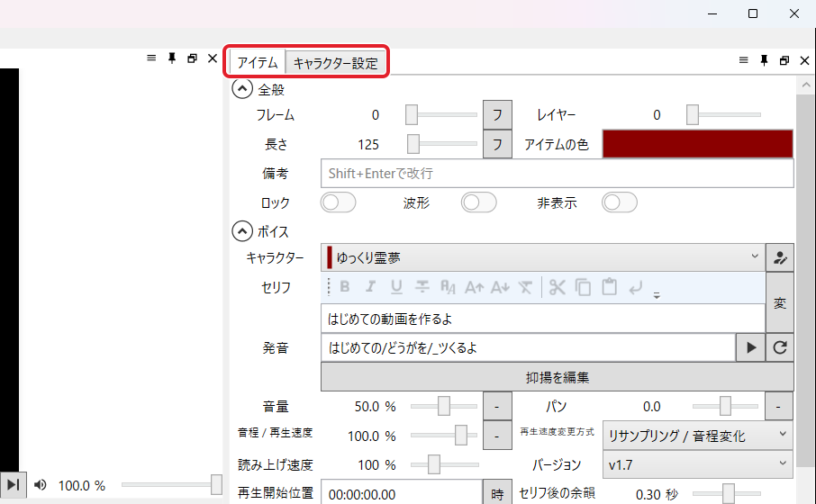Open the left panel hamburger menu

[x=151, y=58]
